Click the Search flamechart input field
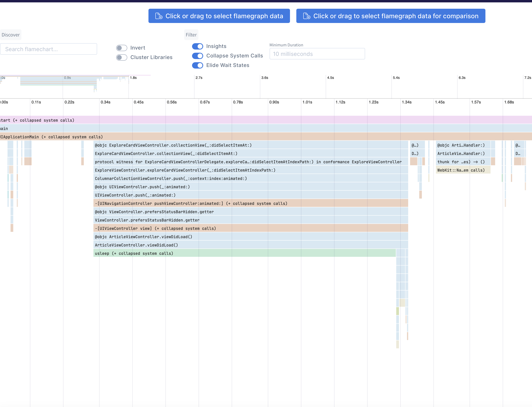This screenshot has height=407, width=532. point(49,49)
